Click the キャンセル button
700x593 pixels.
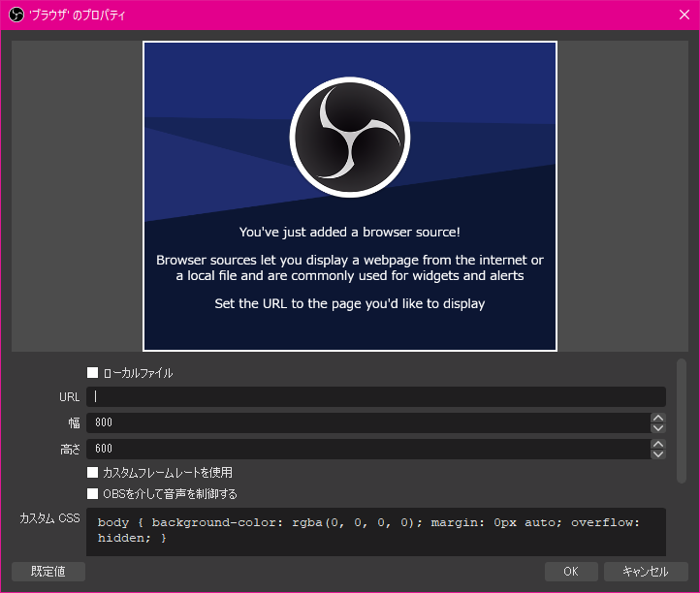click(646, 572)
